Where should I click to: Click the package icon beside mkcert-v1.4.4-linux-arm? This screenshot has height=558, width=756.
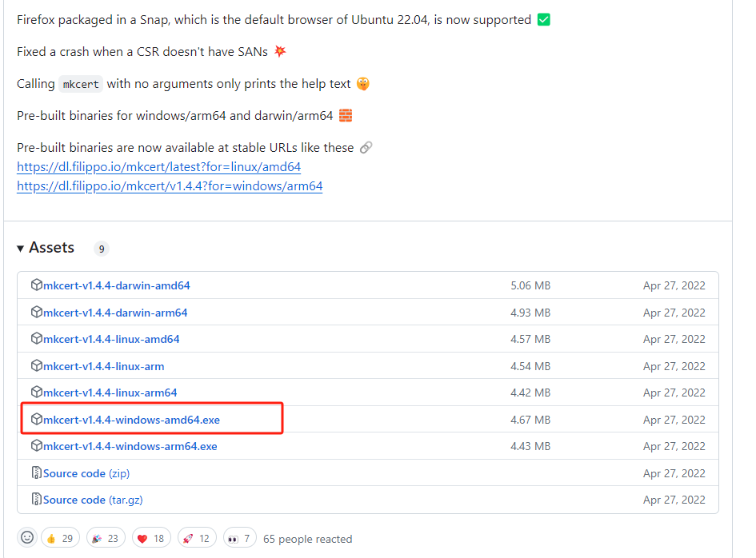coord(37,365)
